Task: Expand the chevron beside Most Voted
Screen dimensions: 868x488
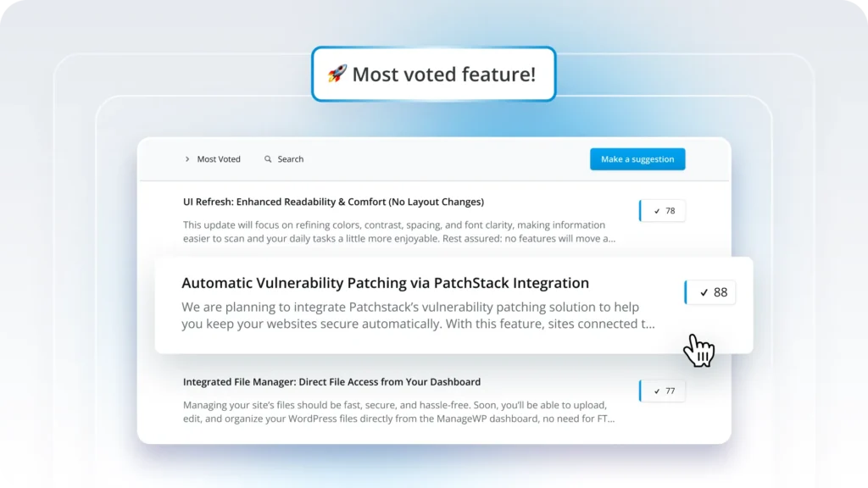Action: [186, 159]
